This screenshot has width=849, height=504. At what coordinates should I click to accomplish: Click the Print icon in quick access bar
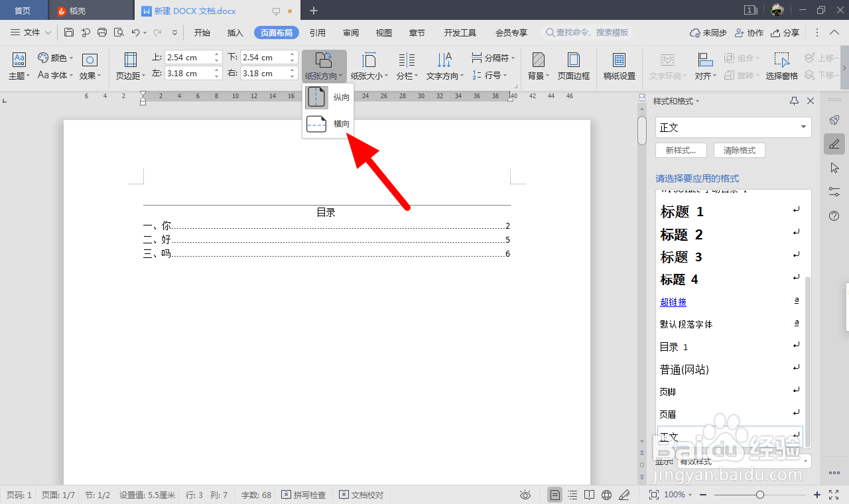point(102,32)
